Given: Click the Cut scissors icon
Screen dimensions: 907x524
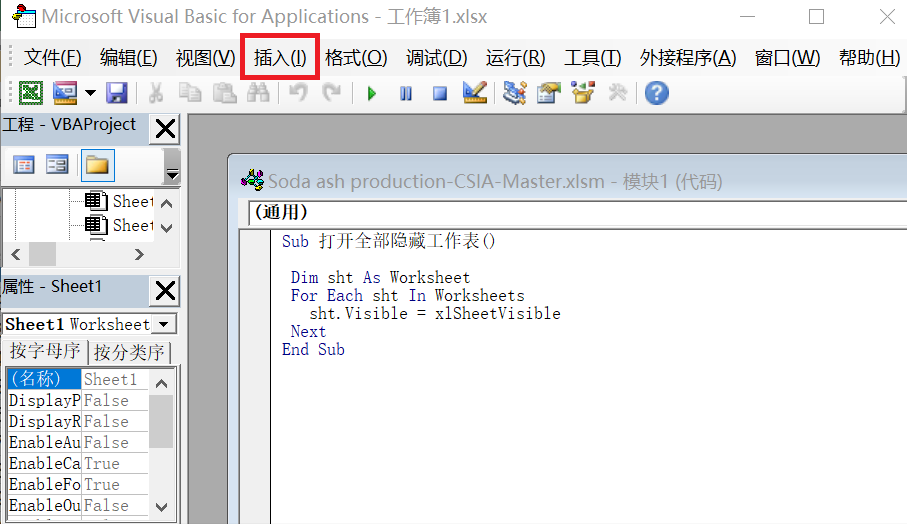Looking at the screenshot, I should click(x=156, y=93).
